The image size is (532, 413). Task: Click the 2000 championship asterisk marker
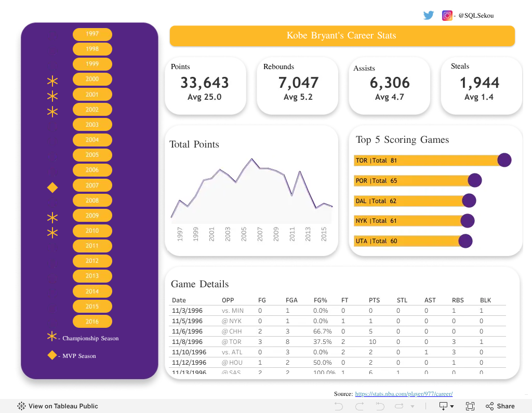click(x=52, y=81)
